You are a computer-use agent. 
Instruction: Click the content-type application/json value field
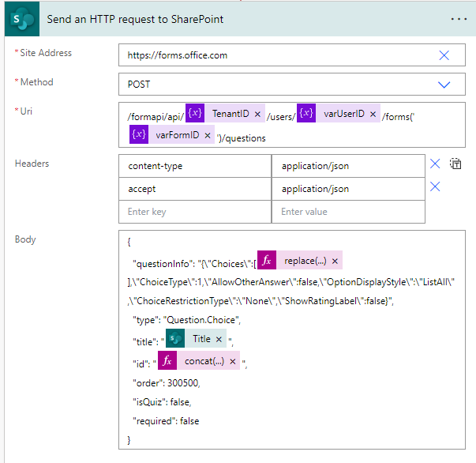(x=348, y=166)
